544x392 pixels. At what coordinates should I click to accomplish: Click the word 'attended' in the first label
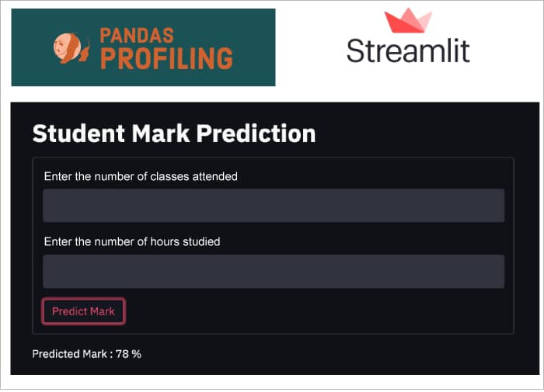click(x=215, y=176)
